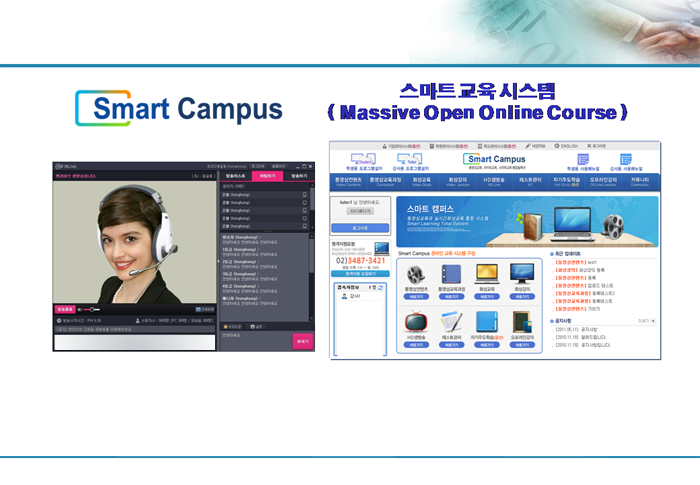700x485 pixels.
Task: Open the Video Study menu
Action: tap(421, 181)
